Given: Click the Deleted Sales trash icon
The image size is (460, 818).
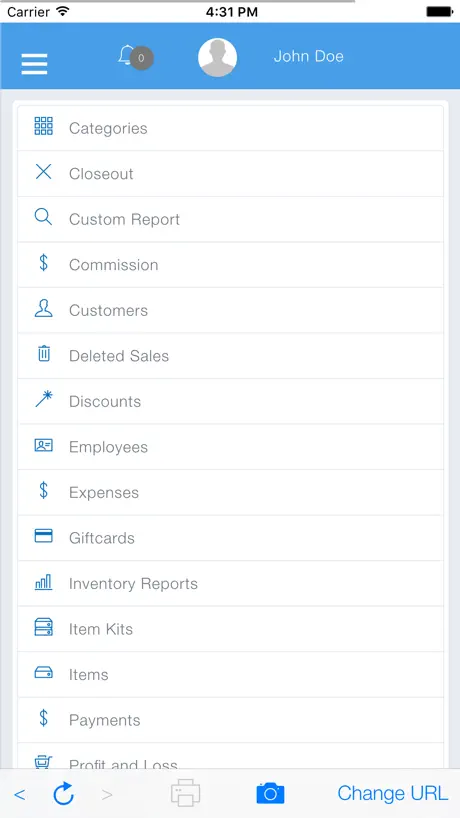Looking at the screenshot, I should 44,354.
